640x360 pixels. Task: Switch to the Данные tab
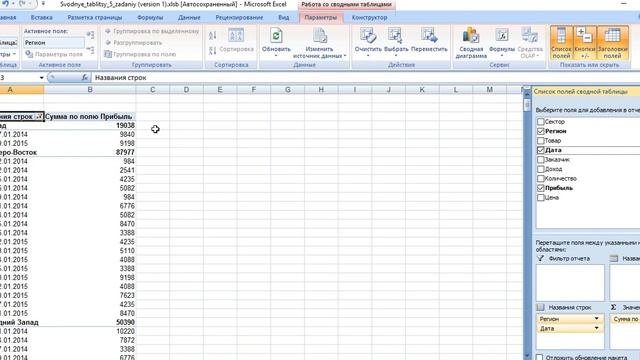click(x=189, y=18)
